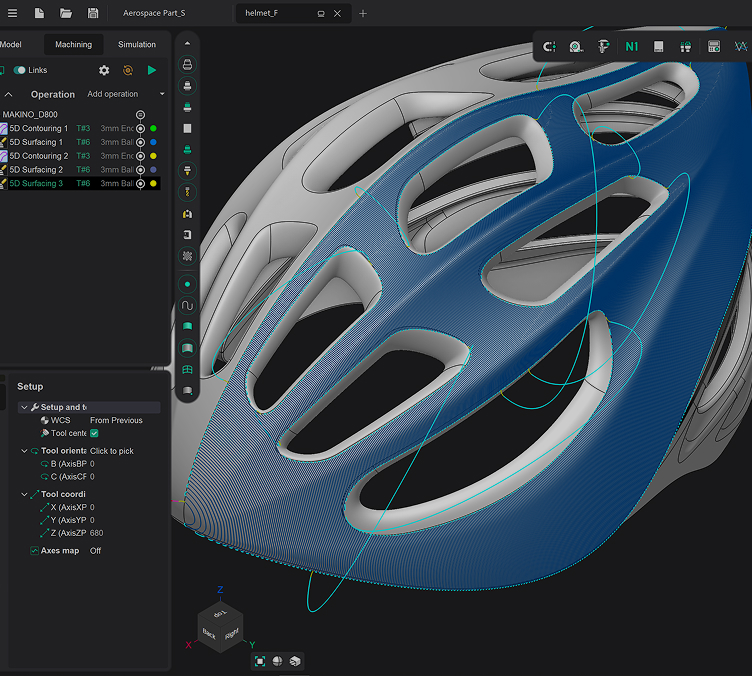Image resolution: width=752 pixels, height=676 pixels.
Task: Open the hamburger main menu
Action: click(x=12, y=13)
